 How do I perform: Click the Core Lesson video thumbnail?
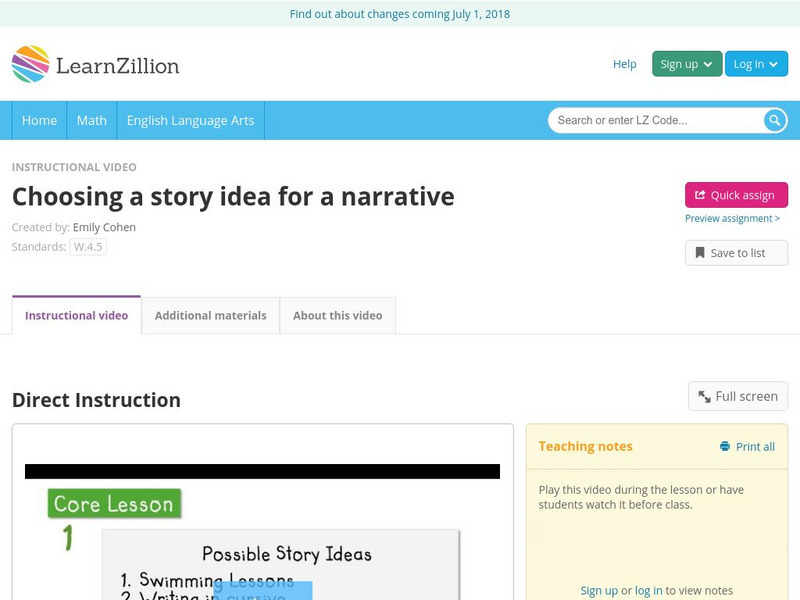point(262,530)
